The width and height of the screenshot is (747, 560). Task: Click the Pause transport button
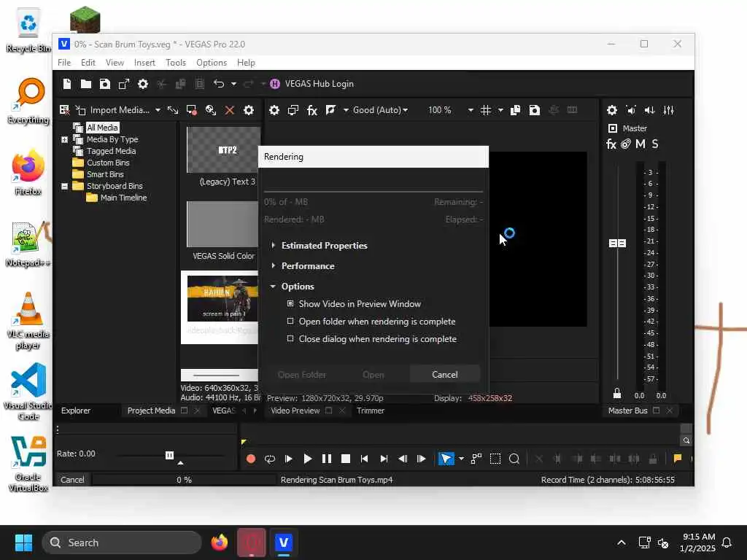[327, 459]
